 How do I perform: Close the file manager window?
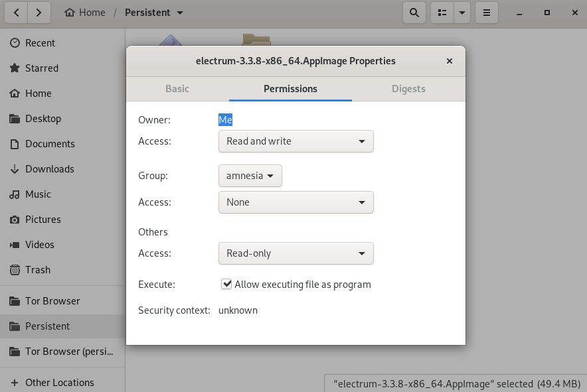[x=575, y=13]
